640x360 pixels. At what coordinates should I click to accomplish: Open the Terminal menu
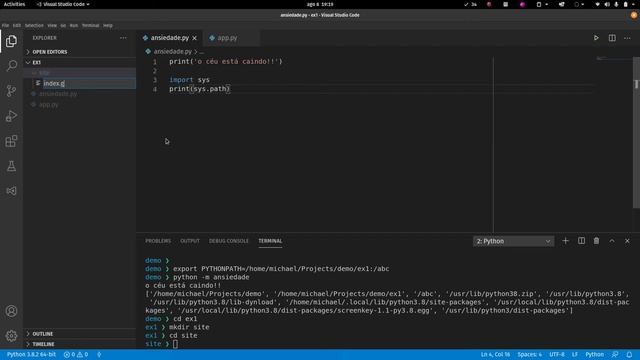91,25
